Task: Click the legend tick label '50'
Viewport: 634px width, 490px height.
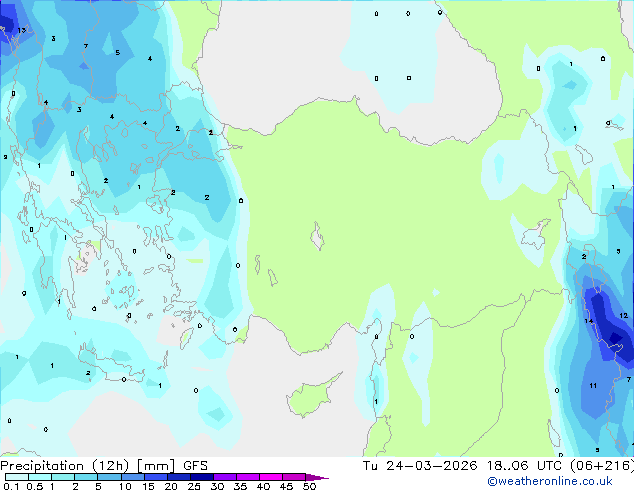Action: click(x=309, y=486)
